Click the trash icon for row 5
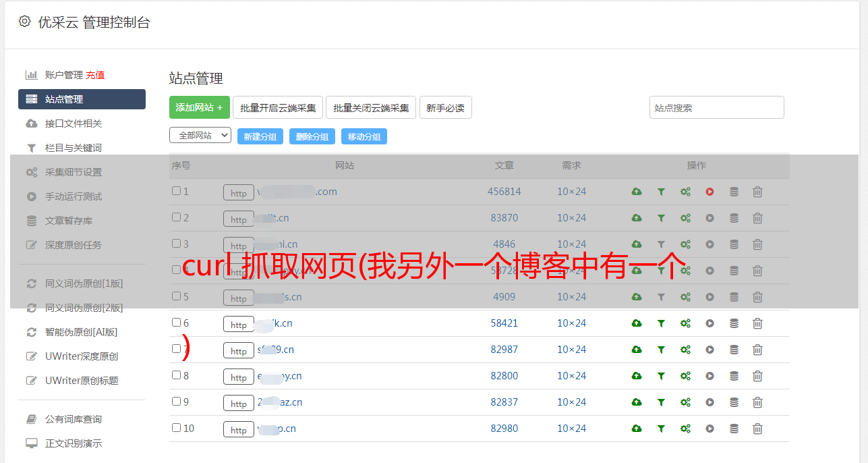The image size is (868, 463). pos(757,297)
